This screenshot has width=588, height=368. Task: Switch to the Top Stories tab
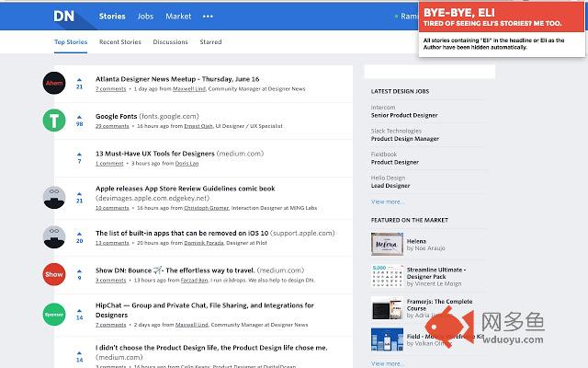pyautogui.click(x=71, y=41)
